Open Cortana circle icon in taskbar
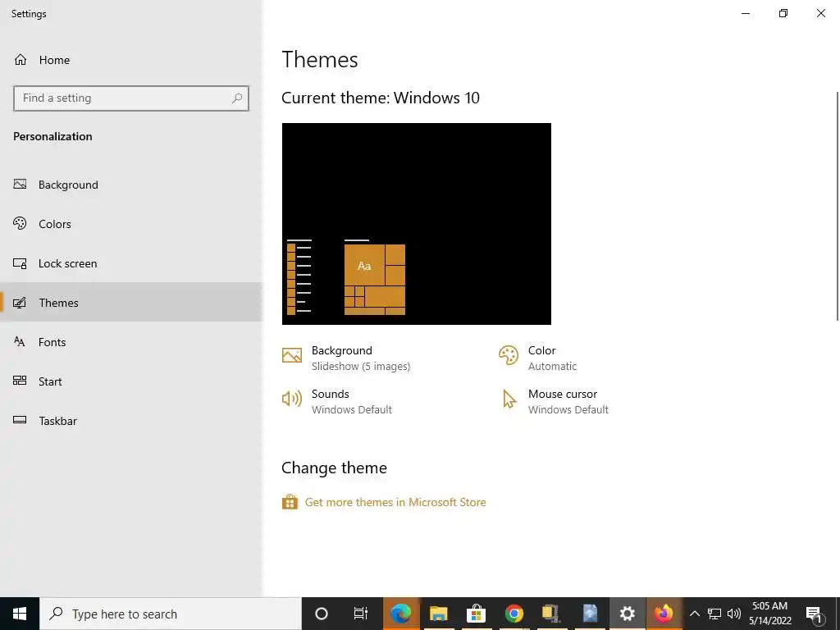This screenshot has width=840, height=630. (x=322, y=614)
